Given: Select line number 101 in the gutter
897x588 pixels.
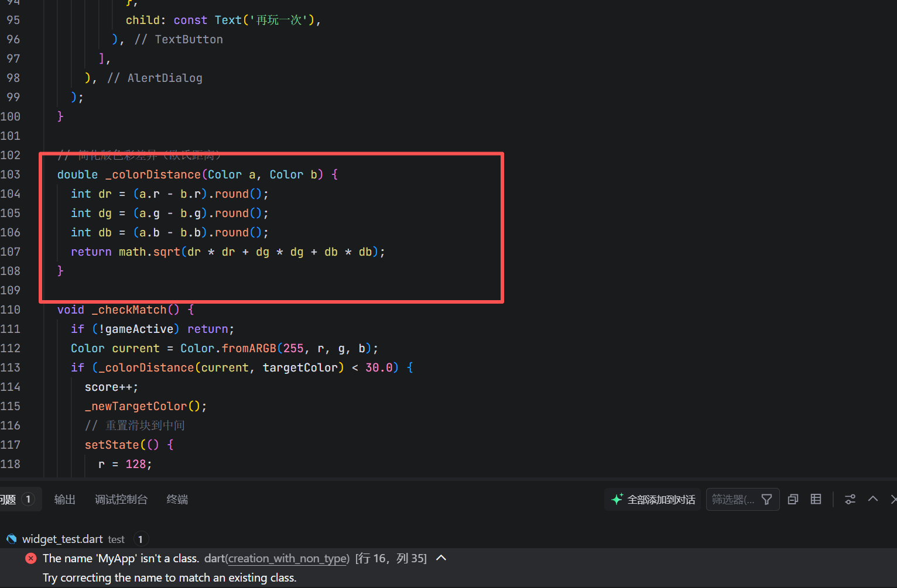Looking at the screenshot, I should click(11, 136).
